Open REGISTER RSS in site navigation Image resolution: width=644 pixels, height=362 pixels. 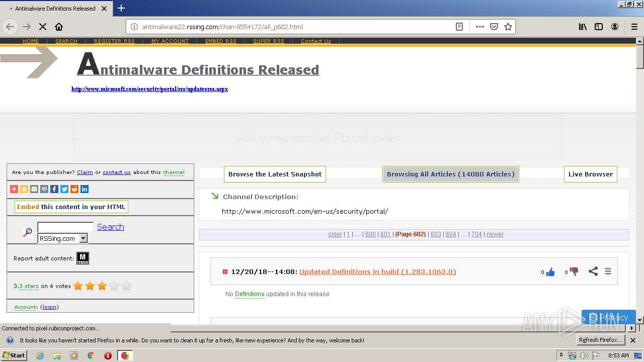coord(114,41)
